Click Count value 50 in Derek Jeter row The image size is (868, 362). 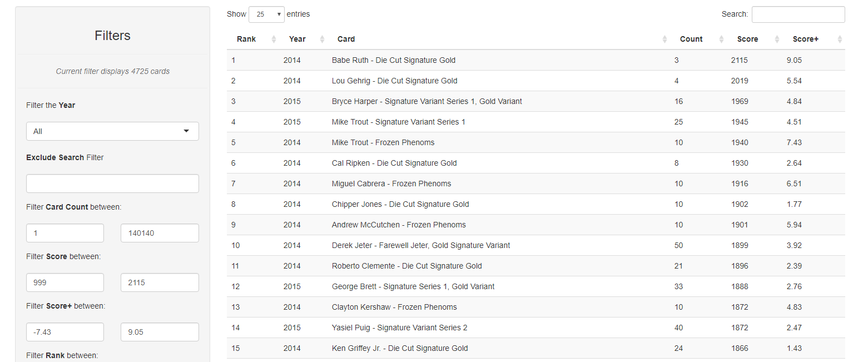click(x=678, y=245)
